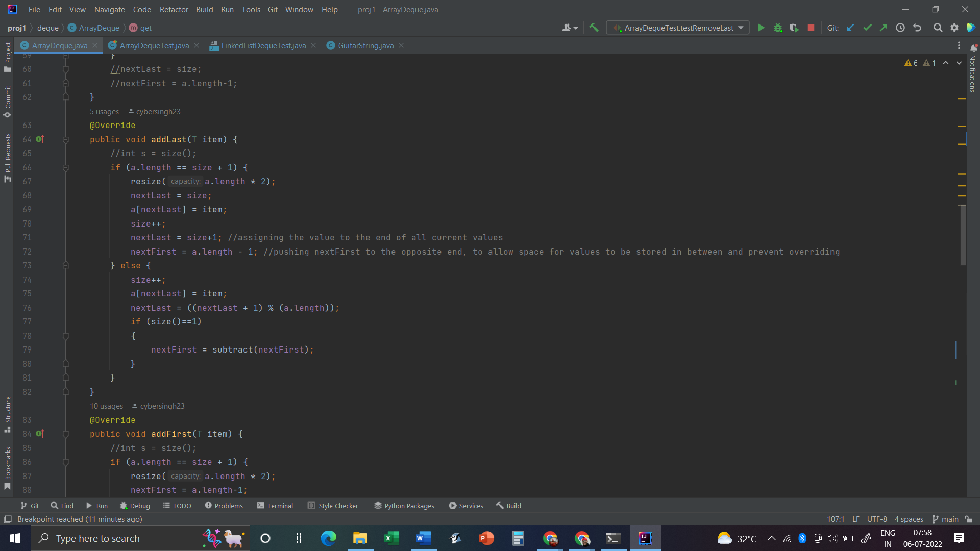Collapse the else block fold at line 73

pyautogui.click(x=66, y=265)
